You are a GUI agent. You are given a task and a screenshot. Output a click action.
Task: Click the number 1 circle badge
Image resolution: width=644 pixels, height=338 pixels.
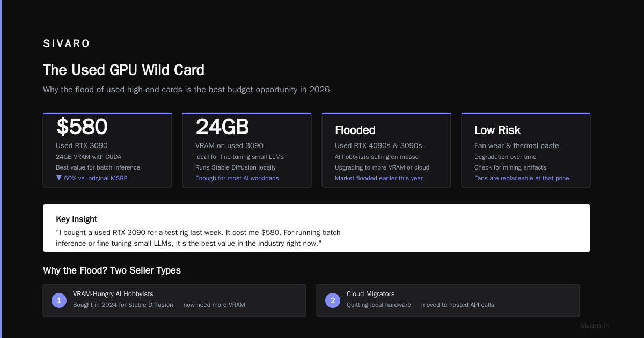coord(59,300)
